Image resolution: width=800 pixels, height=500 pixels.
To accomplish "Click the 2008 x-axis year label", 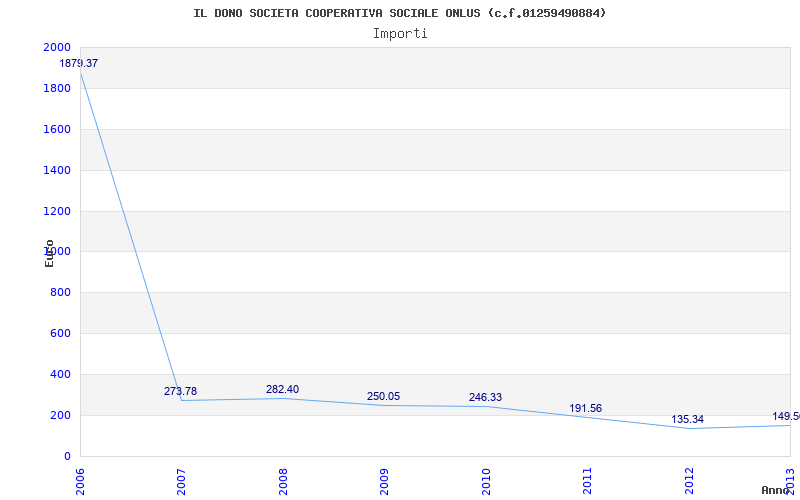I will [x=283, y=481].
